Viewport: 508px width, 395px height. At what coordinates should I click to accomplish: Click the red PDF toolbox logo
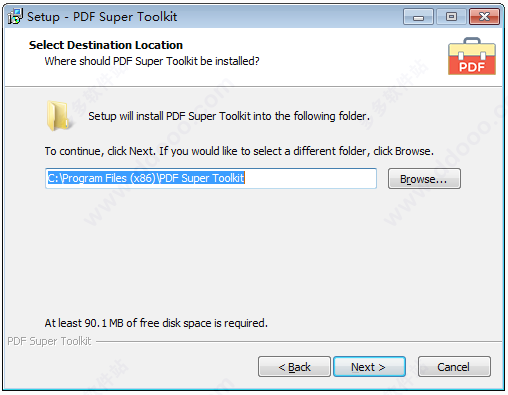(x=472, y=56)
